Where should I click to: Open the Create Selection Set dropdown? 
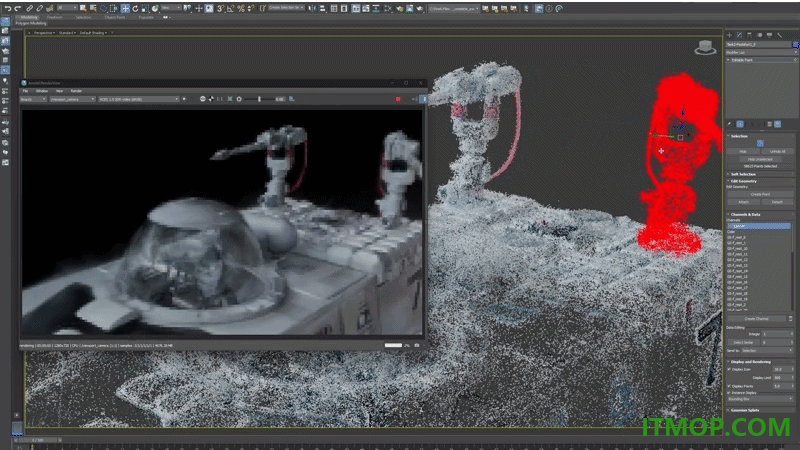286,8
